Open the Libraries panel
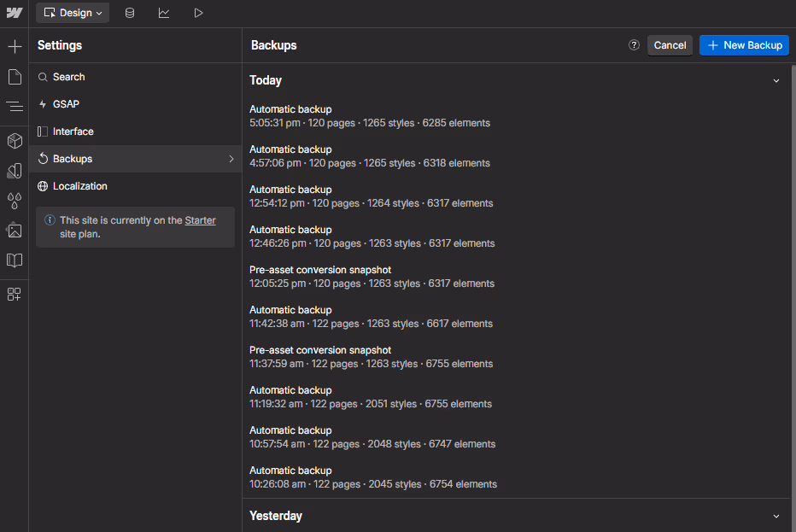Viewport: 796px width, 532px height. coord(14,260)
